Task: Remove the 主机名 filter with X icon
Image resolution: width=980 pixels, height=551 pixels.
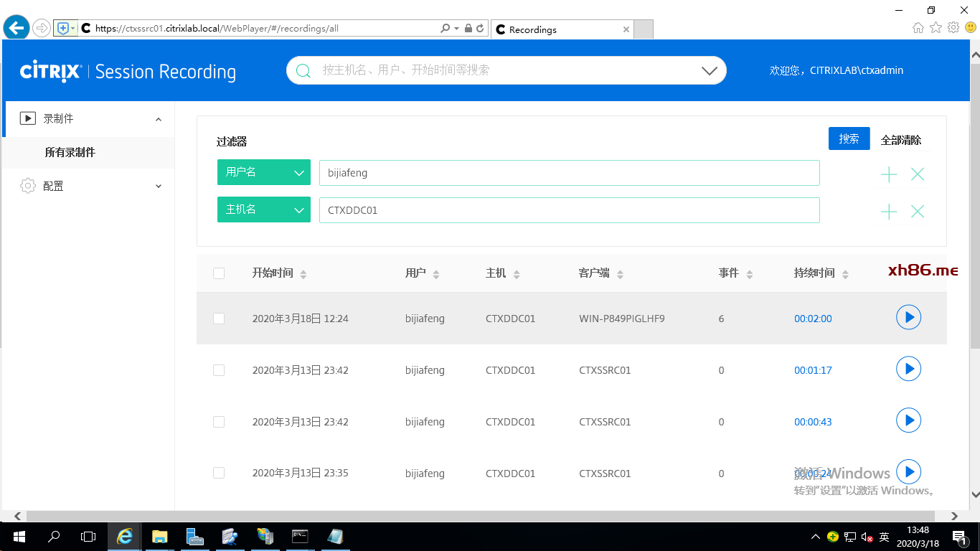Action: (917, 212)
